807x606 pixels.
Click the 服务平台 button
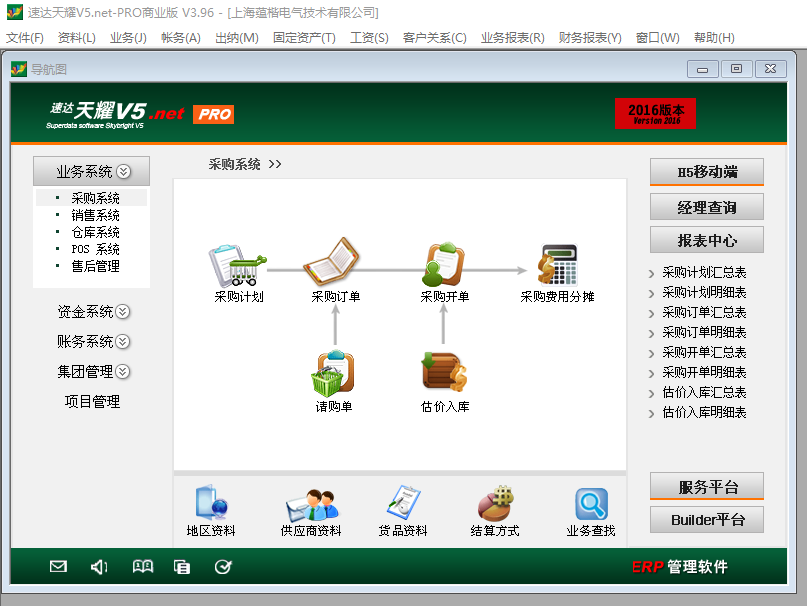707,486
